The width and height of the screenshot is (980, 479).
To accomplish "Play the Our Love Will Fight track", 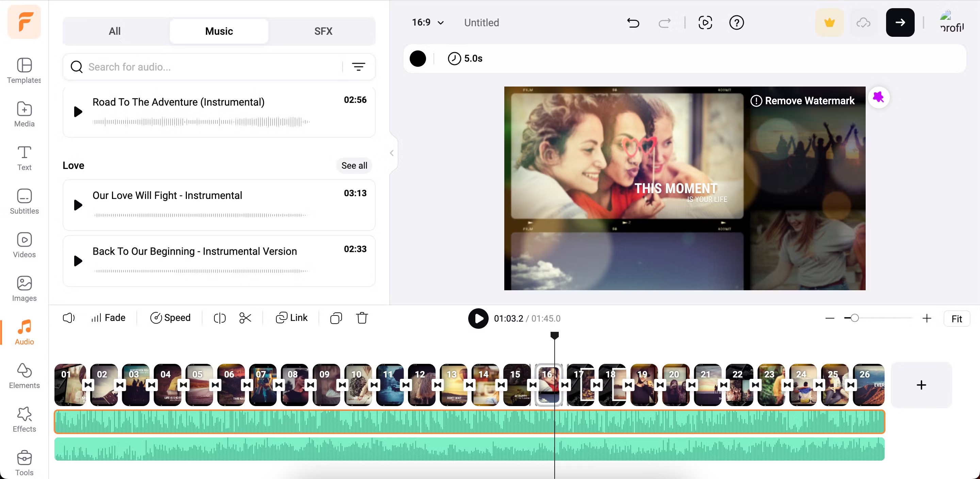I will 78,205.
